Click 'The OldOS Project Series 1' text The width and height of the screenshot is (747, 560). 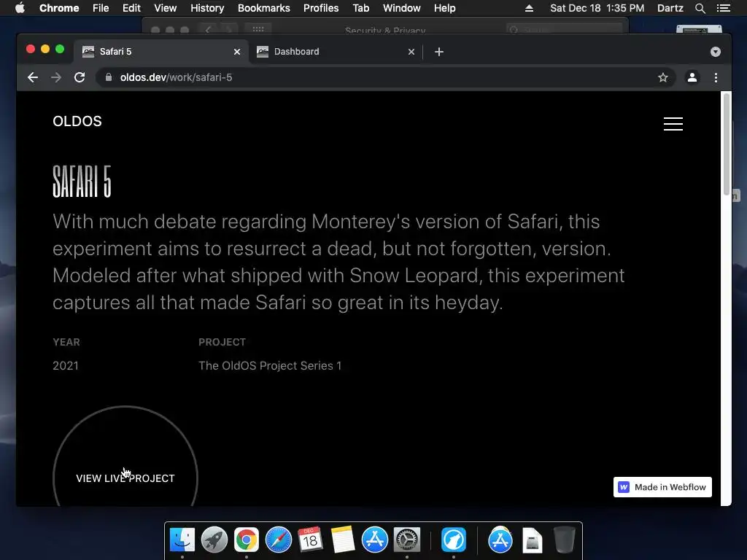270,365
